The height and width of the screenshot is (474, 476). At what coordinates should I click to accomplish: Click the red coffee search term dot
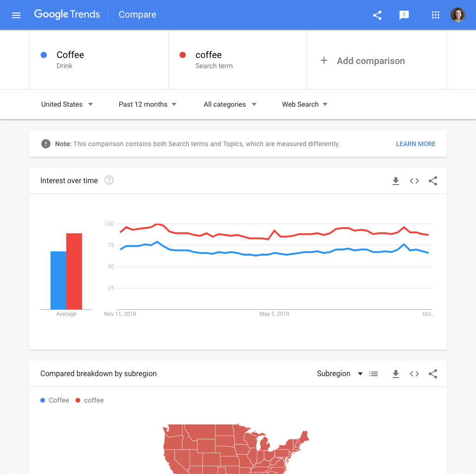(x=183, y=55)
